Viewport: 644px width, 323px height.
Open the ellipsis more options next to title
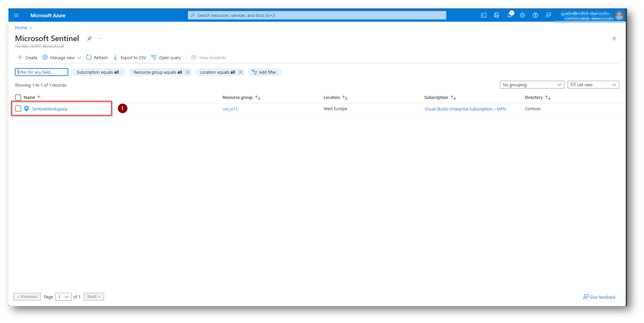[100, 39]
